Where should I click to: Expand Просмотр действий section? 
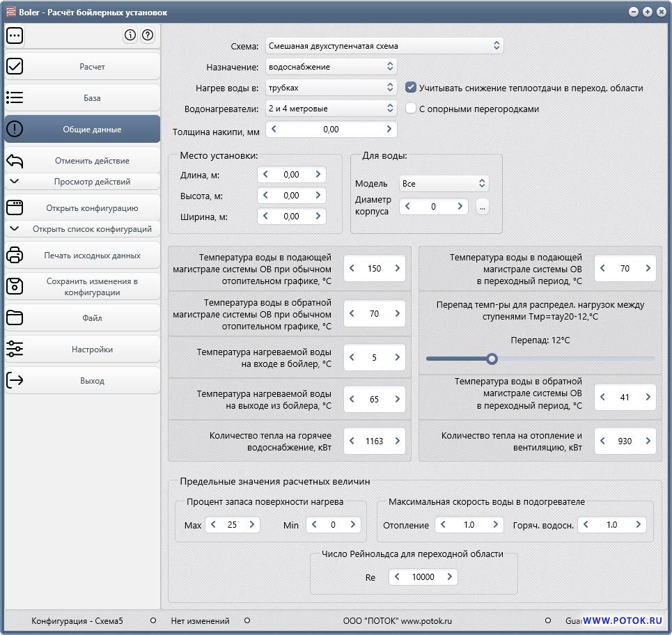pyautogui.click(x=82, y=182)
